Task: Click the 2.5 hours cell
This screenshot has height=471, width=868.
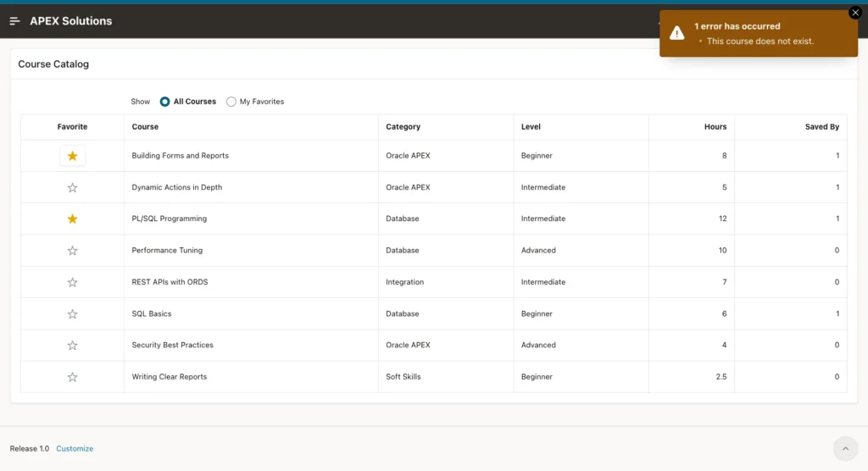Action: pyautogui.click(x=721, y=376)
